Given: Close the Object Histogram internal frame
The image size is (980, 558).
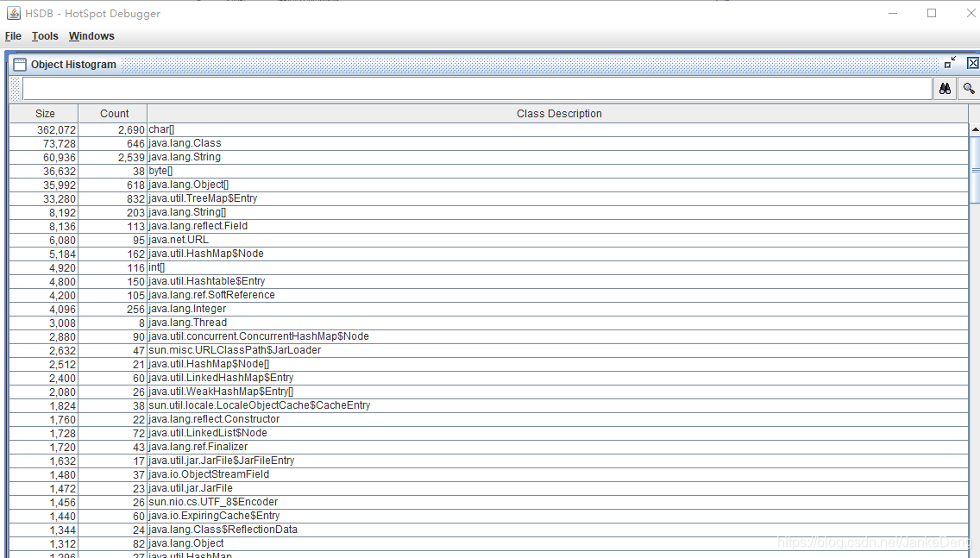Looking at the screenshot, I should pos(972,62).
